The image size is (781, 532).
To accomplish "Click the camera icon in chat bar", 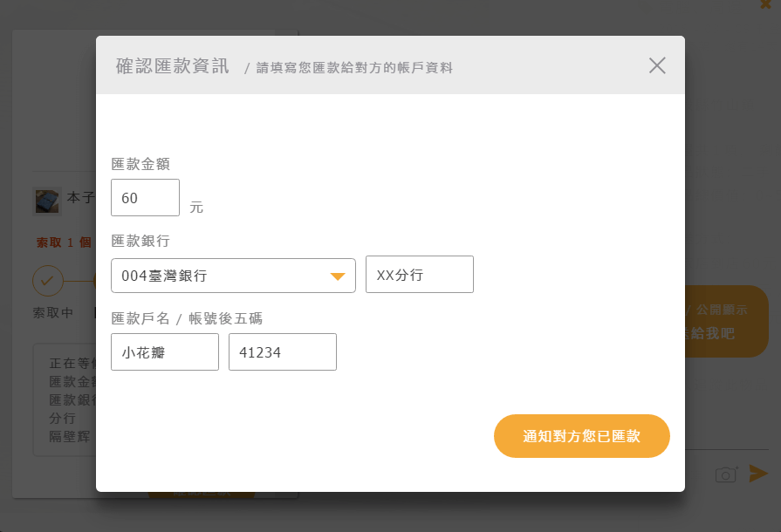I will coord(726,474).
